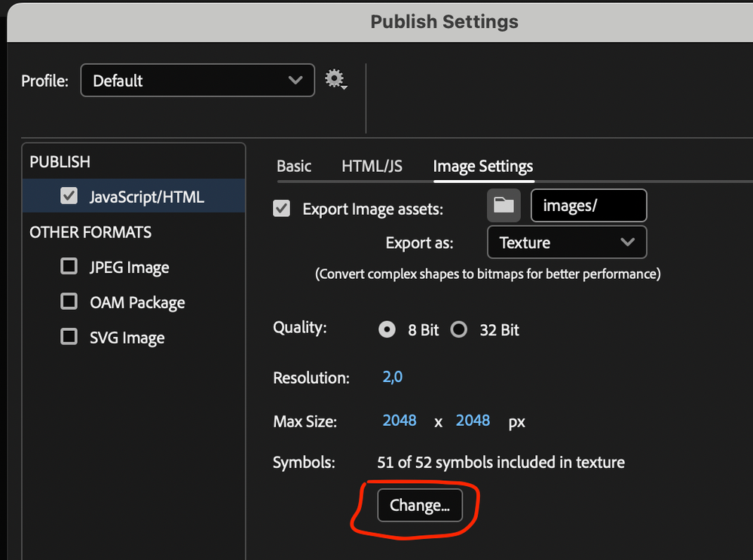Switch to the Basic tab
Viewport: 753px width, 560px height.
pos(294,167)
